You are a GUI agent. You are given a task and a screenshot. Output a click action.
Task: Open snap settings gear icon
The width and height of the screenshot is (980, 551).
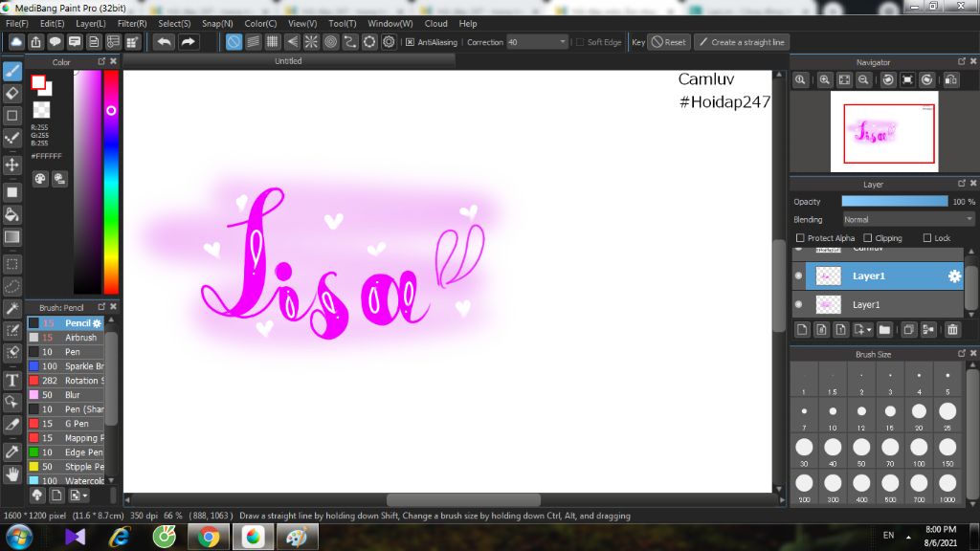(x=389, y=42)
